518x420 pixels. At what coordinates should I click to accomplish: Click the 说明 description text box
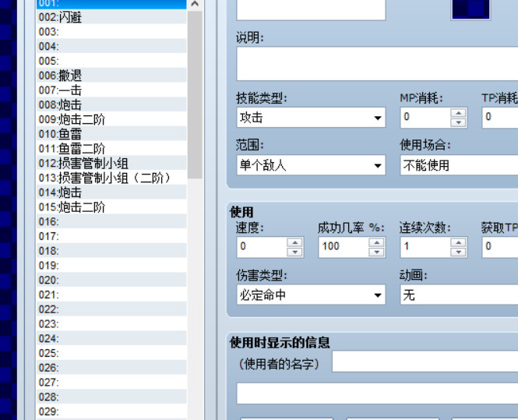pyautogui.click(x=377, y=63)
